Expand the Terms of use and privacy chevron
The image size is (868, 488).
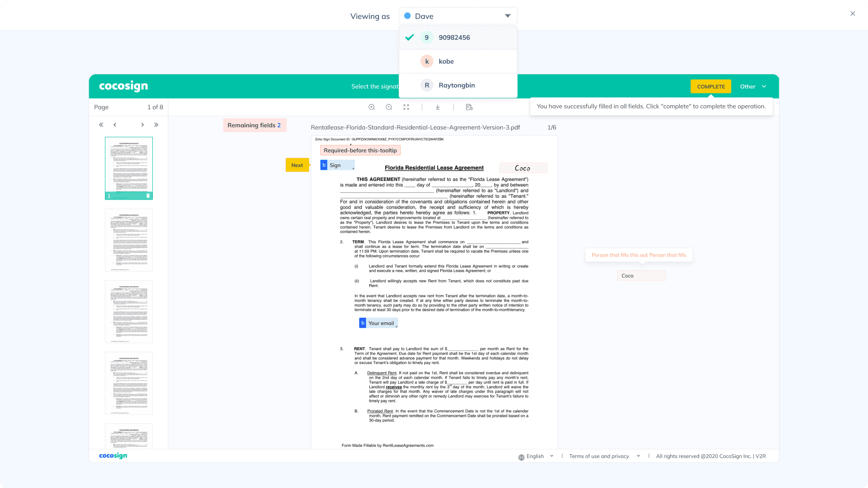(x=638, y=456)
